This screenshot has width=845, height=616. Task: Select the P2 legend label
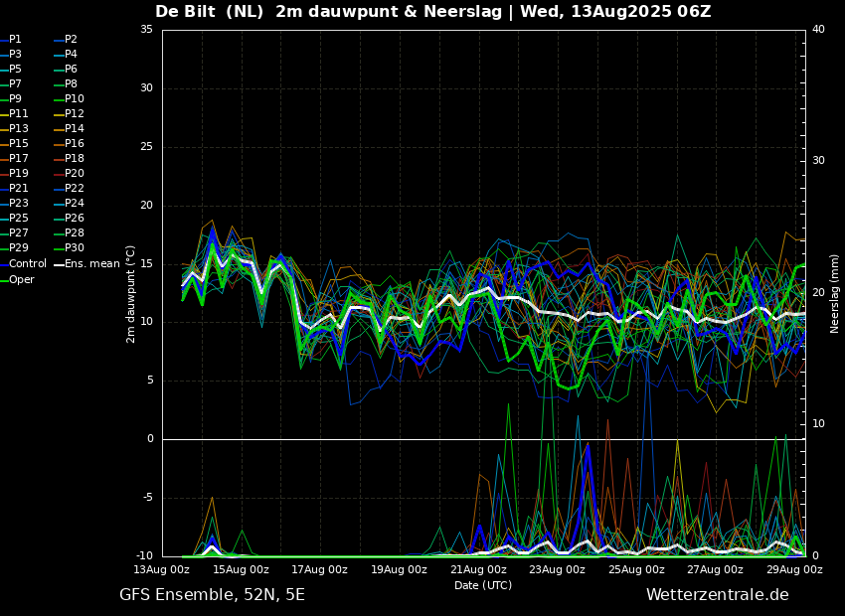tap(71, 40)
